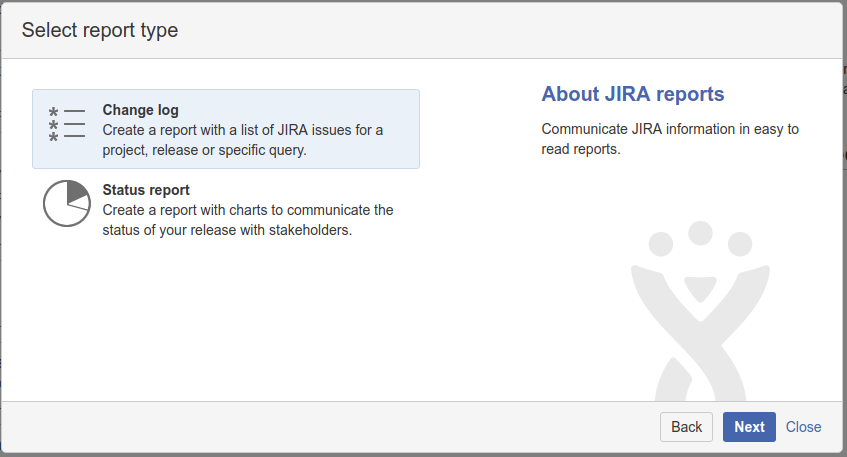Choose the Change log report type title

[140, 110]
